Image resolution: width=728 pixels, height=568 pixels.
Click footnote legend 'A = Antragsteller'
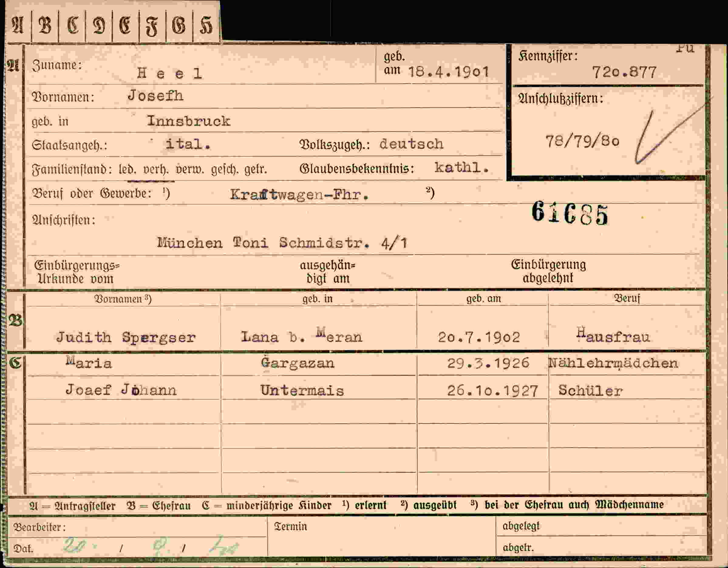coord(72,506)
